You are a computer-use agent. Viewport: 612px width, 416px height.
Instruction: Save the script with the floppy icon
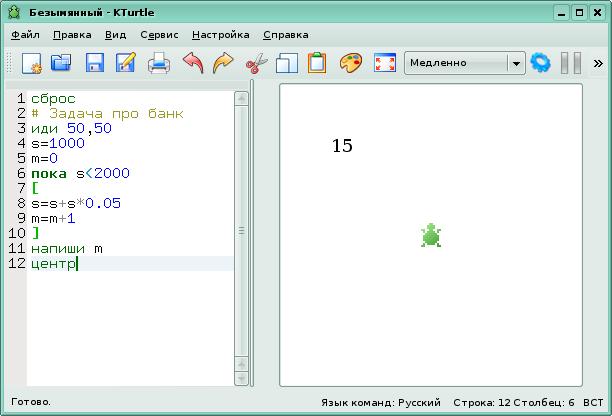click(94, 63)
